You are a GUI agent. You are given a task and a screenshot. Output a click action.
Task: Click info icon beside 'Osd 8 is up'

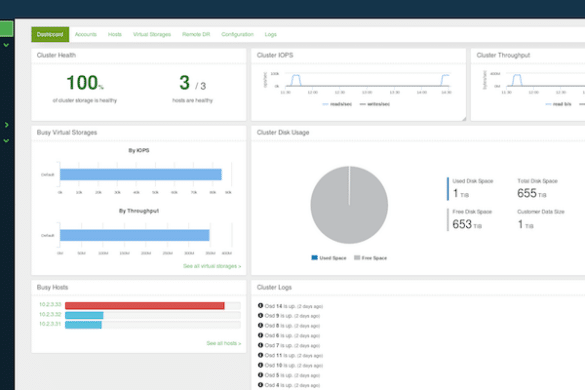click(x=260, y=325)
